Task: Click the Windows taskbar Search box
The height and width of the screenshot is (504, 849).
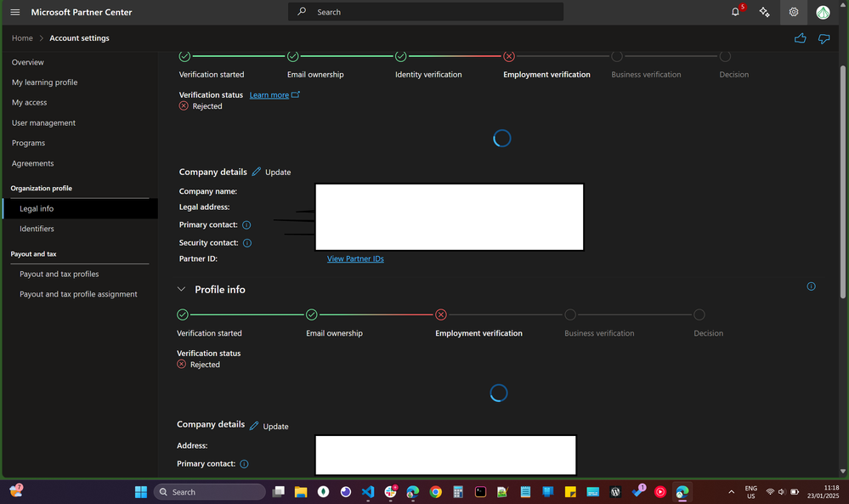Action: 210,491
